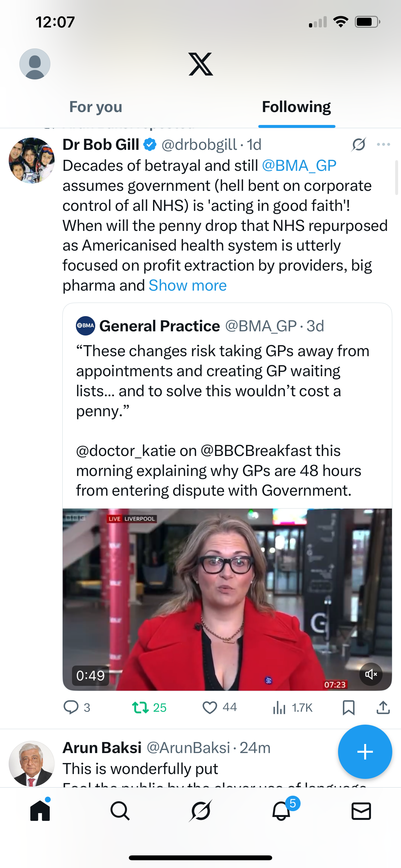This screenshot has width=401, height=868.
Task: View post analytics showing 1.7K views
Action: [x=279, y=707]
